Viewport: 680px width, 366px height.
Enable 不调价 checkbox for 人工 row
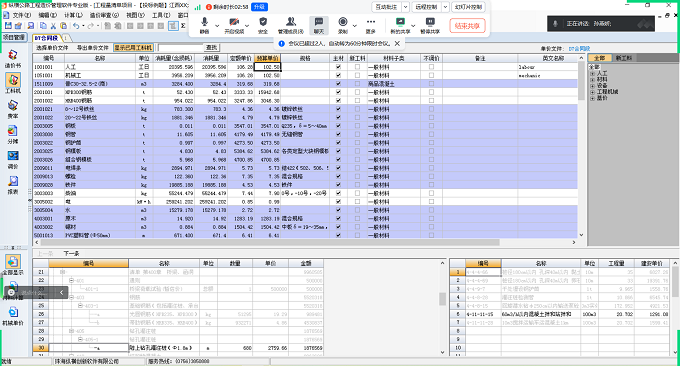[431, 67]
